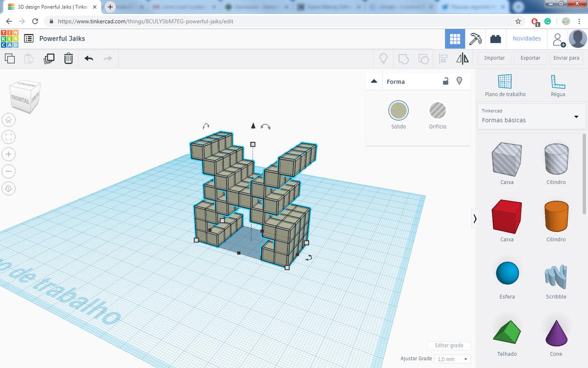Pick the red Caixa shape
The width and height of the screenshot is (588, 368).
(507, 216)
